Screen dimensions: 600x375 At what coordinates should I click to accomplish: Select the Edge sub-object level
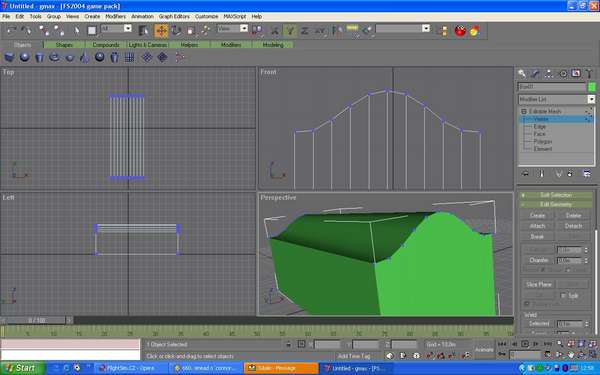pyautogui.click(x=540, y=126)
